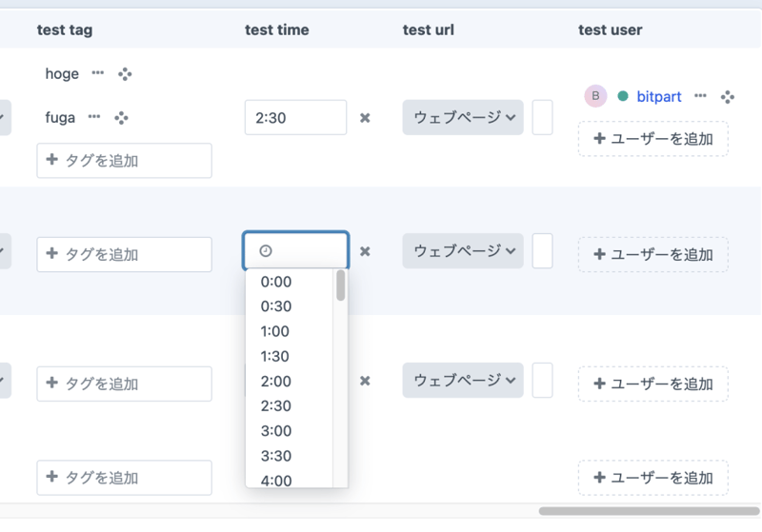
Task: Click the drag handle icon beside fuga tag
Action: click(122, 117)
